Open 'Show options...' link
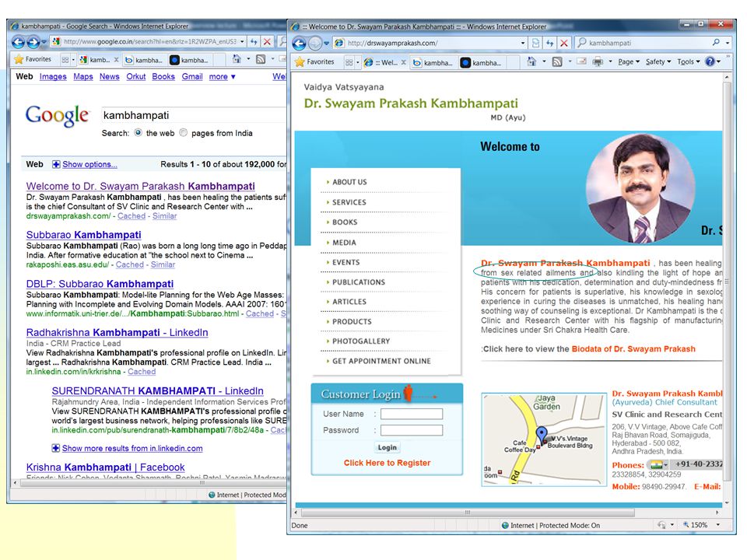747x560 pixels. [89, 164]
